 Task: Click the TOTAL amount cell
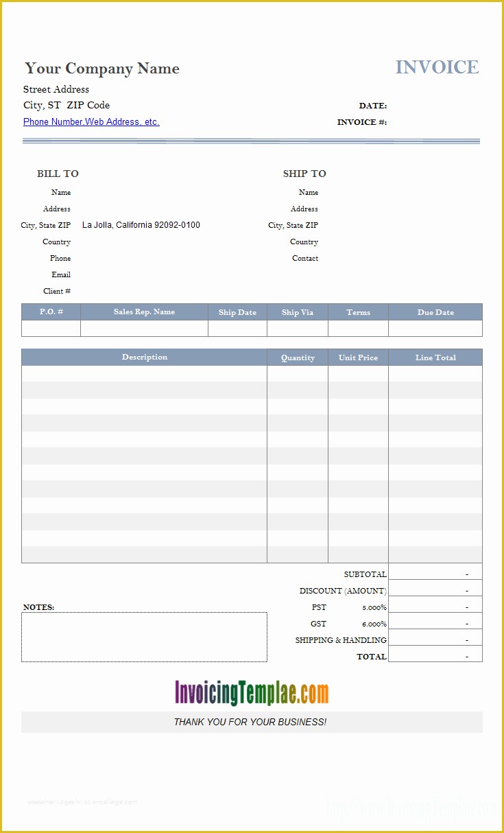click(x=435, y=654)
